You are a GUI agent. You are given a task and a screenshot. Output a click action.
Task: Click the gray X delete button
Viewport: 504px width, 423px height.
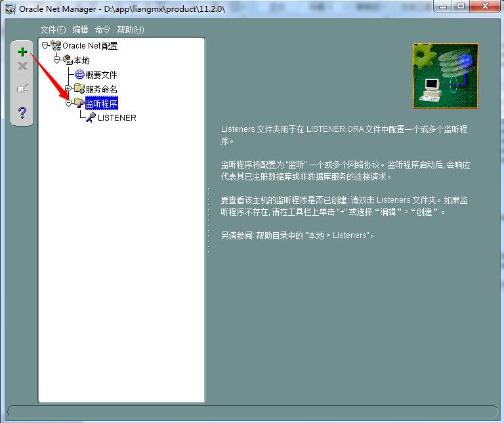(22, 66)
